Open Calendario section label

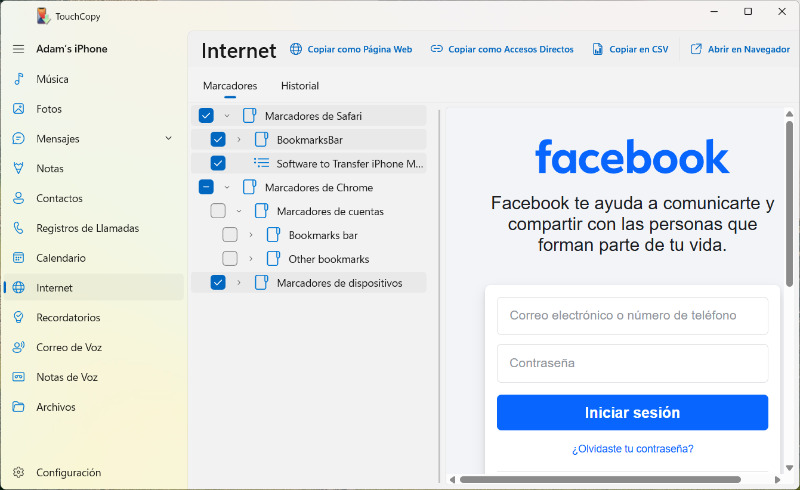click(61, 258)
